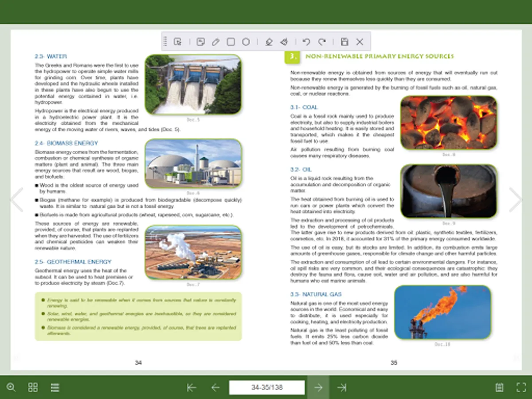Pick the pencil drawing tool
Image resolution: width=532 pixels, height=399 pixels.
coord(215,42)
